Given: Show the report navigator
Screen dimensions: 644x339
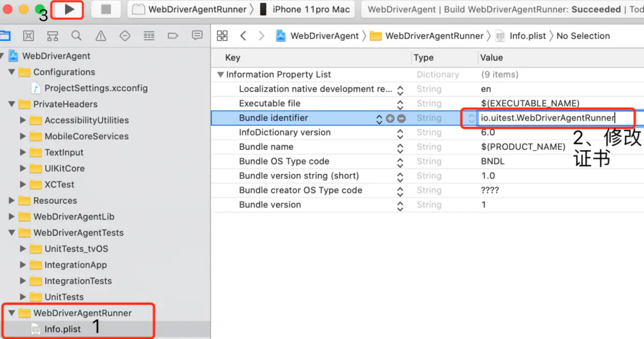Looking at the screenshot, I should (197, 36).
